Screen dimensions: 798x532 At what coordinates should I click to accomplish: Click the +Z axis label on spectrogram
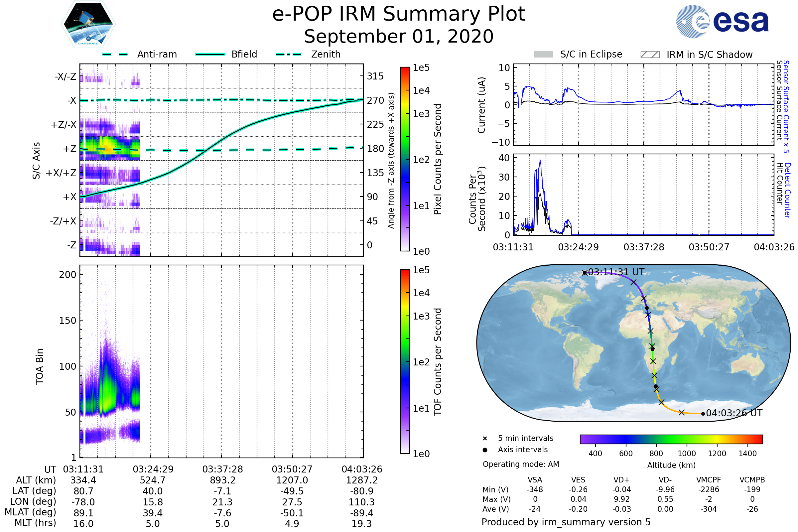click(x=70, y=149)
